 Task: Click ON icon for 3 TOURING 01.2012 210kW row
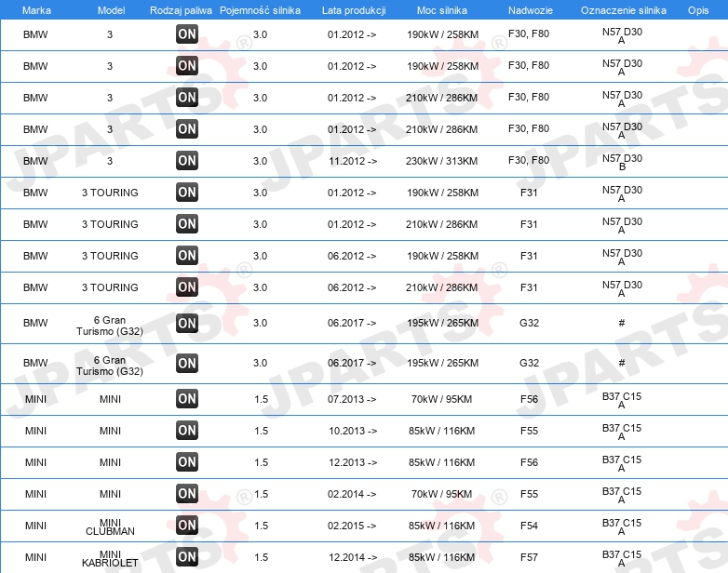[x=187, y=223]
